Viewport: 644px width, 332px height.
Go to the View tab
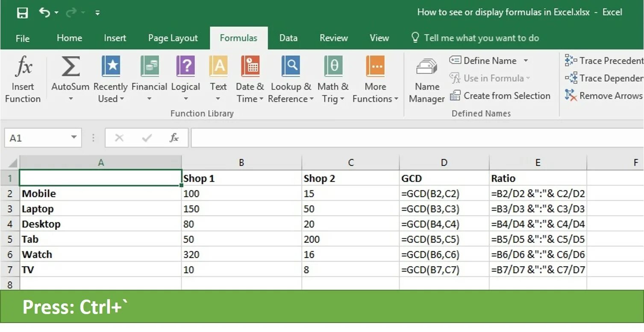pyautogui.click(x=379, y=38)
